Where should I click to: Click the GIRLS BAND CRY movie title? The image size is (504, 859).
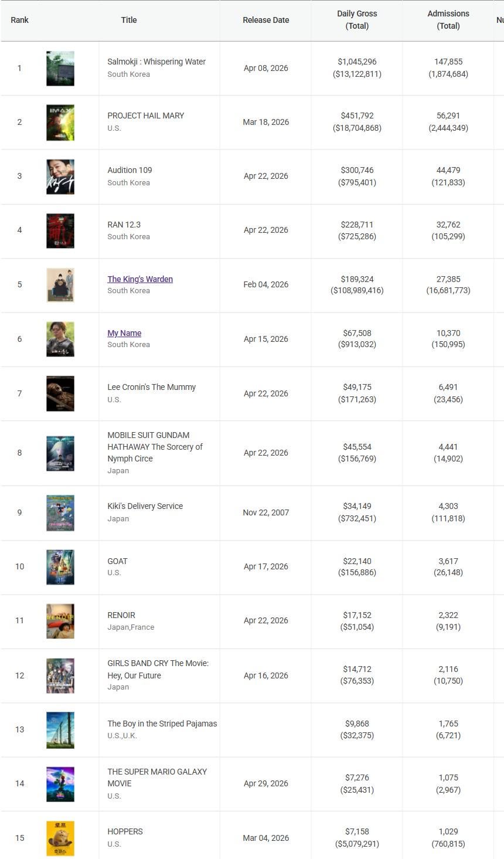coord(158,669)
